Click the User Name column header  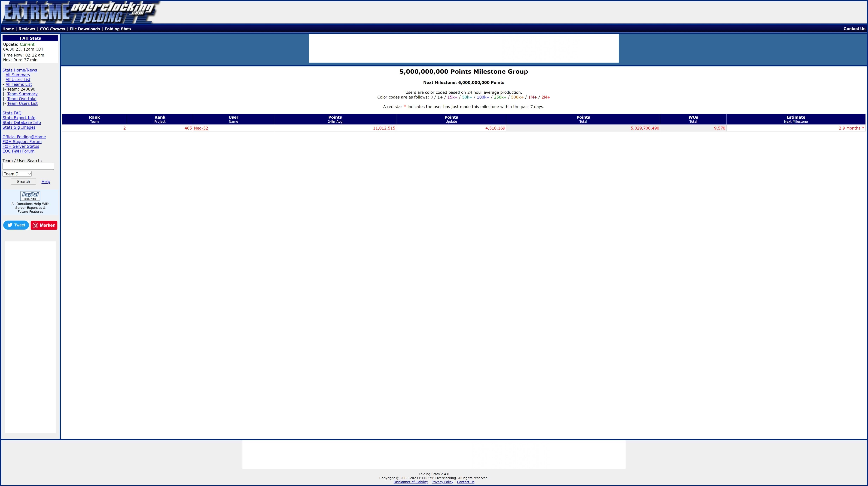[233, 119]
